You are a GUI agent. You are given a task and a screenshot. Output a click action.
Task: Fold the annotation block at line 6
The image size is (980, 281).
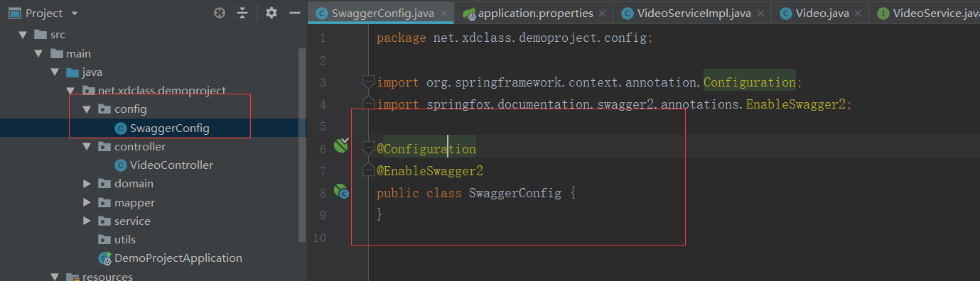coord(367,148)
